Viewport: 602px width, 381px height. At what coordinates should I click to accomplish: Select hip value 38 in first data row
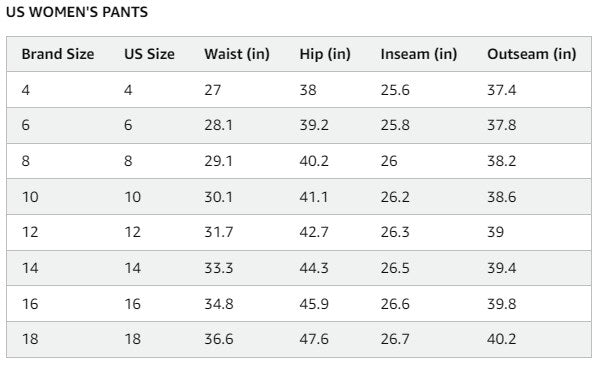coord(308,90)
